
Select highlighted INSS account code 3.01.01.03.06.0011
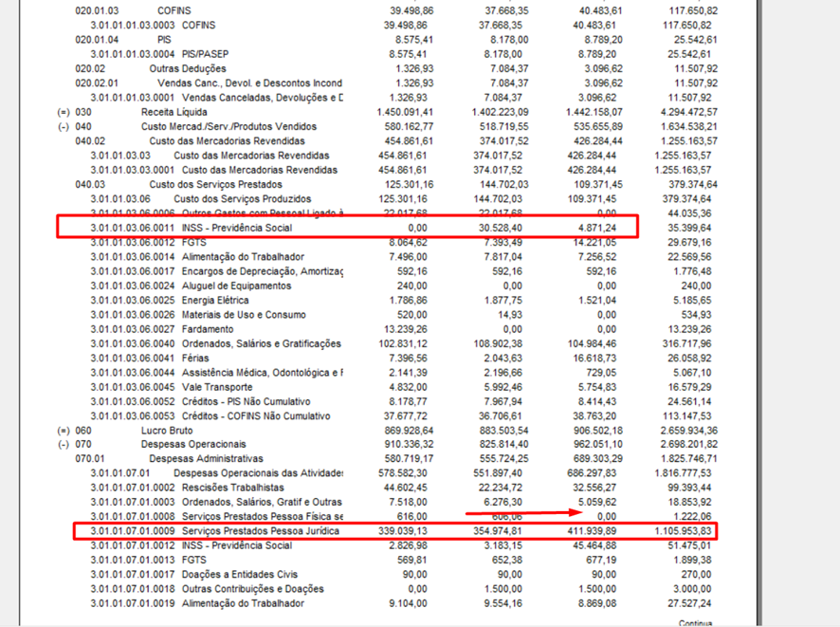pyautogui.click(x=132, y=228)
